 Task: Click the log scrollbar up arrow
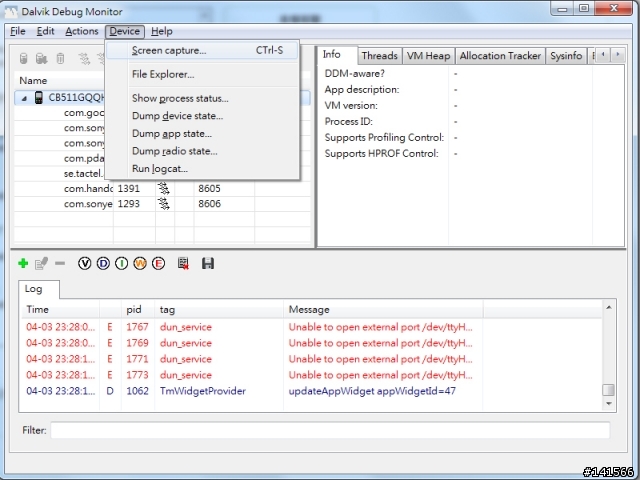609,307
